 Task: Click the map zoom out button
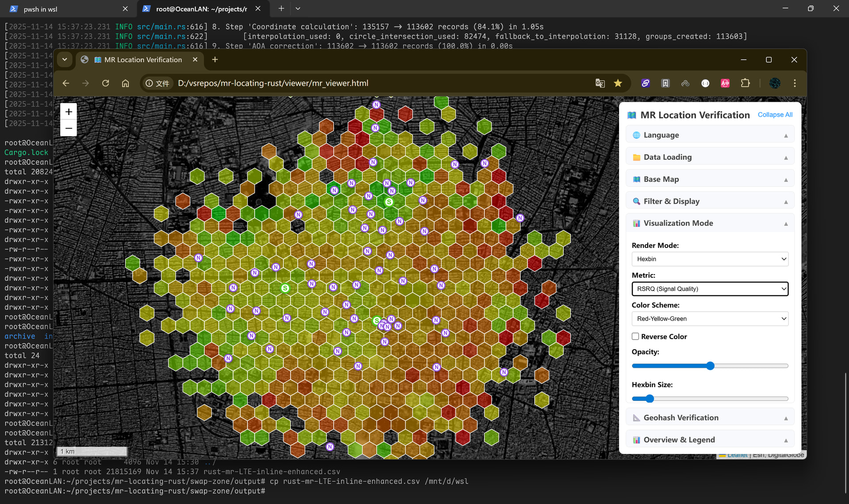69,129
